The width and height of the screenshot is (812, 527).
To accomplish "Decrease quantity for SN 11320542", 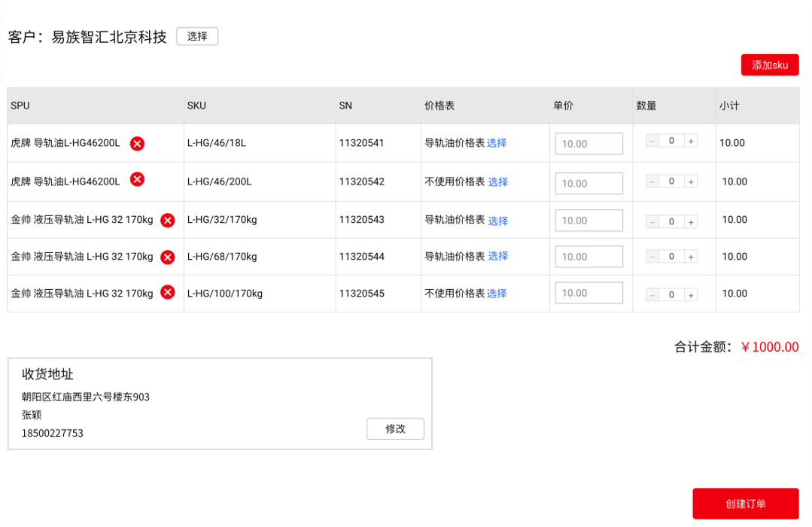I will pos(652,181).
